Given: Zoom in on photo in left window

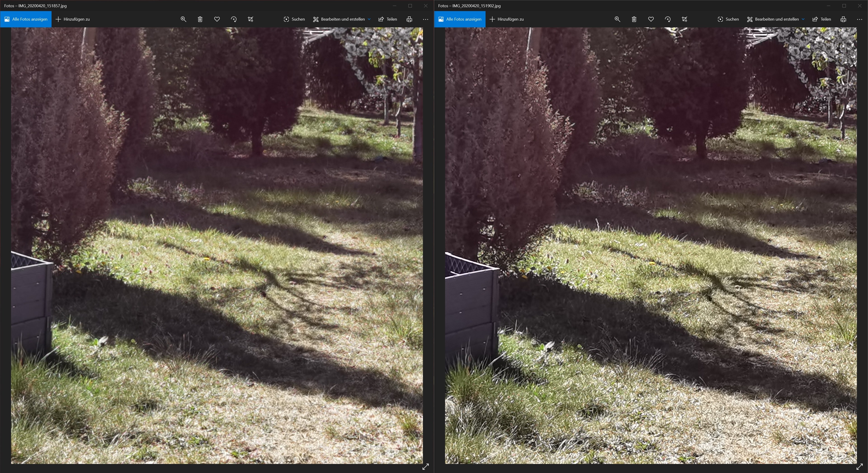Looking at the screenshot, I should 183,19.
